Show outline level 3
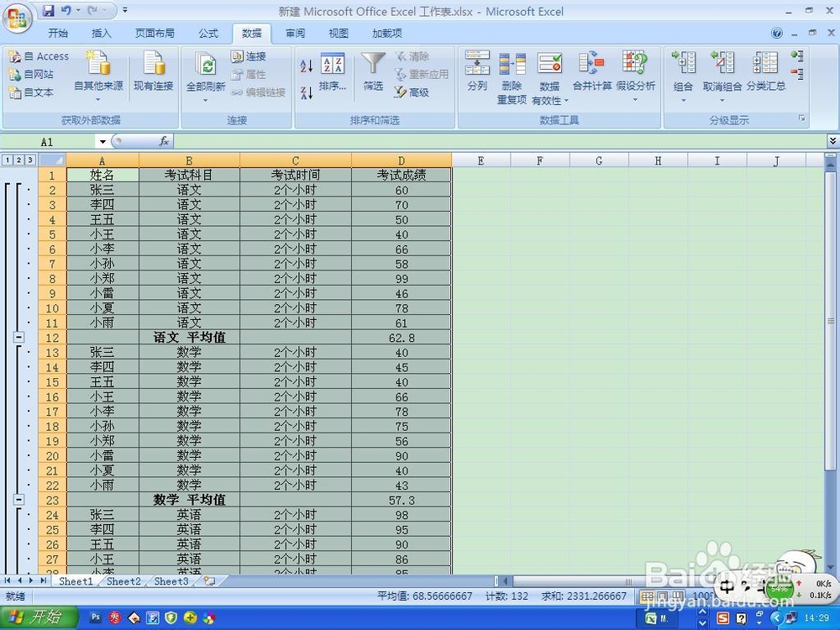Viewport: 840px width, 630px height. pos(30,160)
